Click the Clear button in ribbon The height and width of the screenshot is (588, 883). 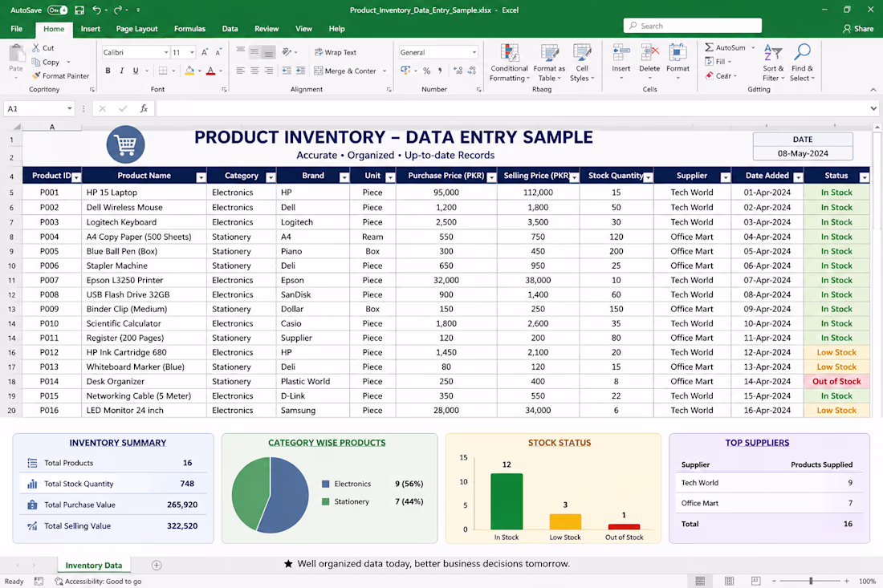[x=720, y=75]
